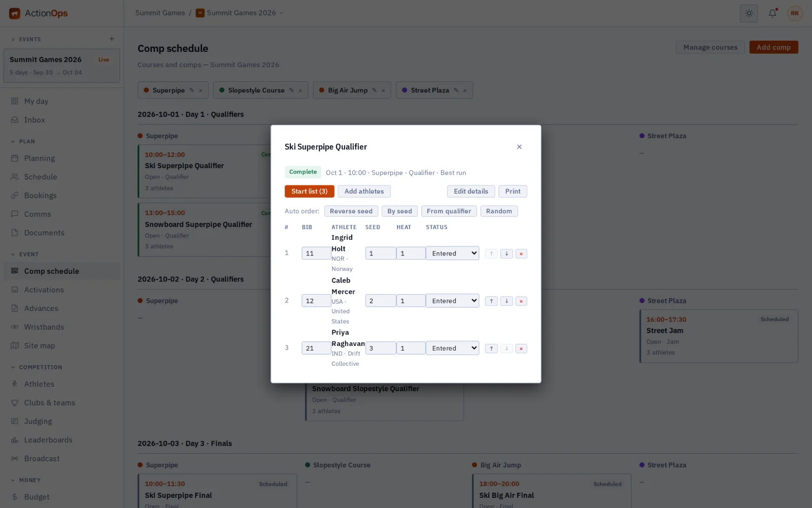Add a new event with plus icon
812x508 pixels.
[x=112, y=39]
